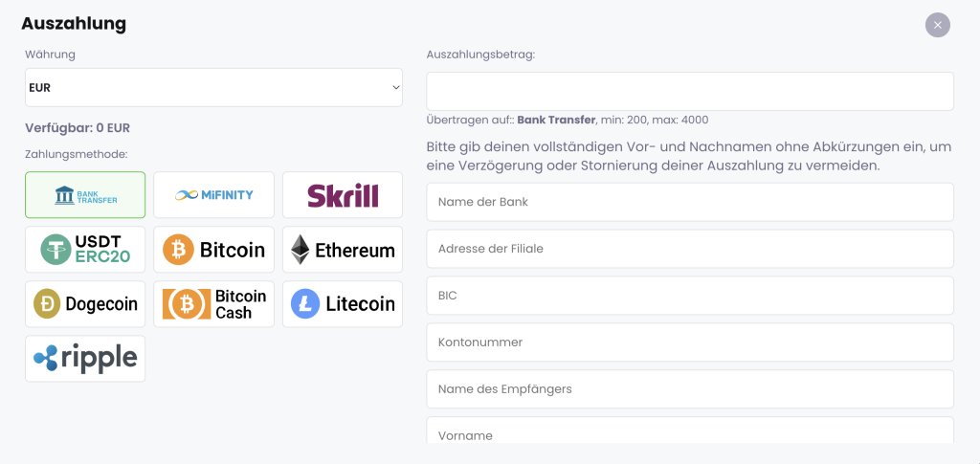
Task: Select Bitcoin as withdrawal method
Action: pos(213,250)
